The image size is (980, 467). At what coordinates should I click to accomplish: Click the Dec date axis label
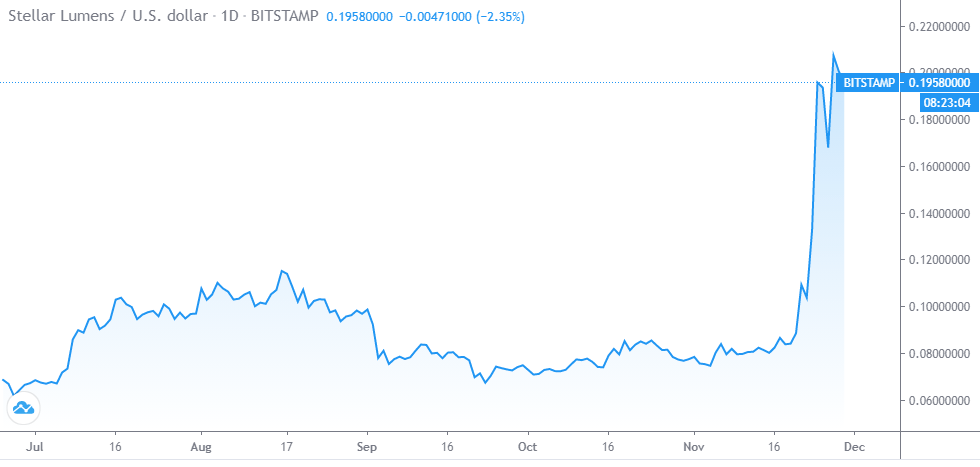[x=854, y=448]
